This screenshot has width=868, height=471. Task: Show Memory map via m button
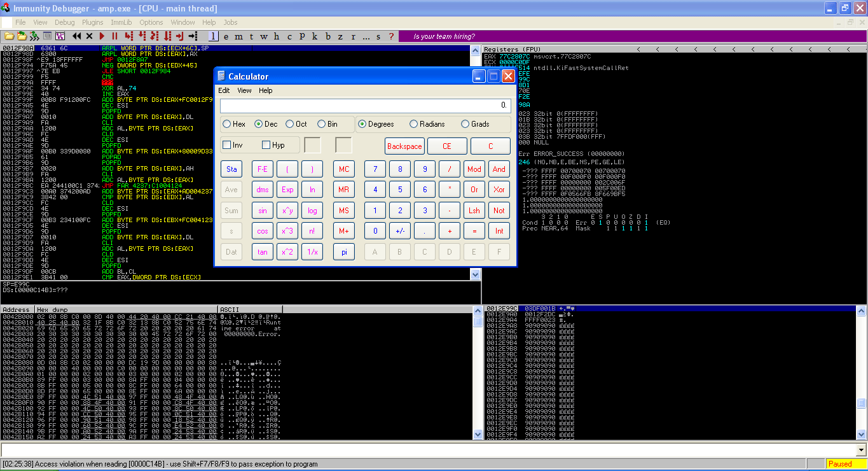click(x=238, y=36)
